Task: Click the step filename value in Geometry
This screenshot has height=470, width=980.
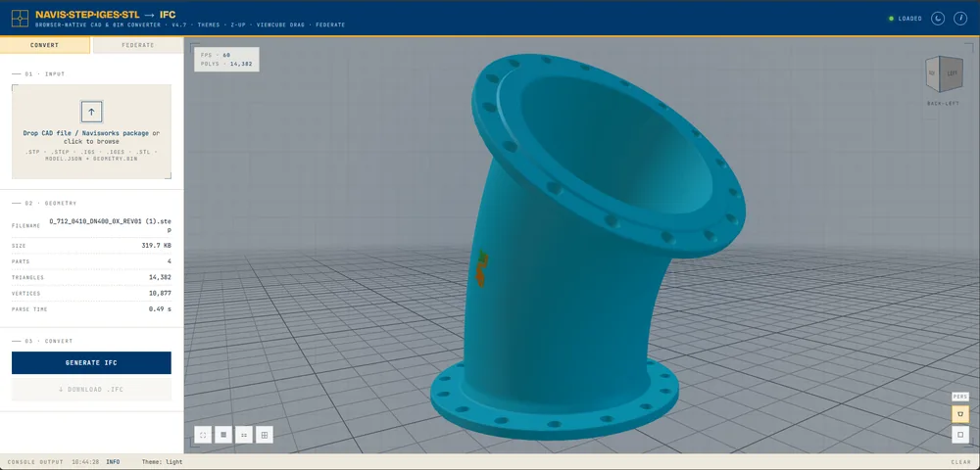Action: 111,225
